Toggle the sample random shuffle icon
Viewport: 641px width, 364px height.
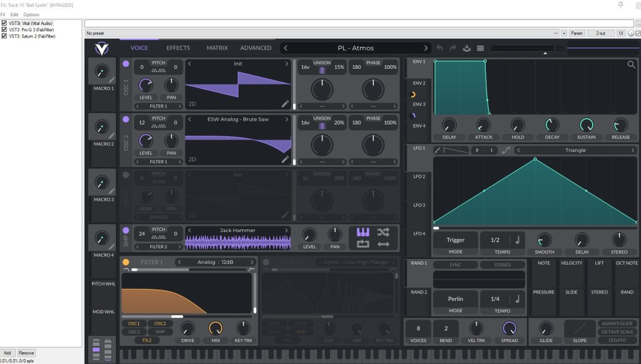(383, 233)
